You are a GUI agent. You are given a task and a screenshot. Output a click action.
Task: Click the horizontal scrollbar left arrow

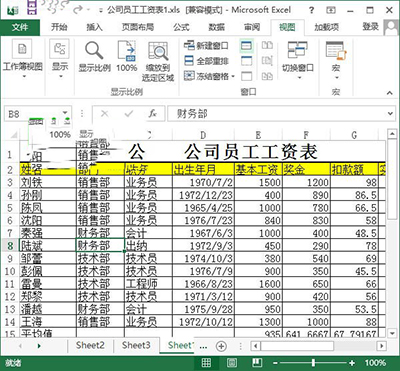[256, 346]
